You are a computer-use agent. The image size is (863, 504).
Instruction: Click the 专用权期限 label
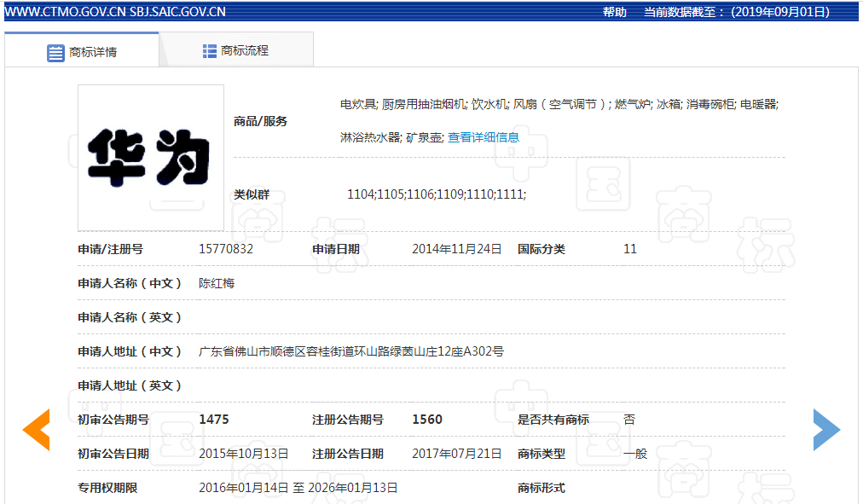107,488
